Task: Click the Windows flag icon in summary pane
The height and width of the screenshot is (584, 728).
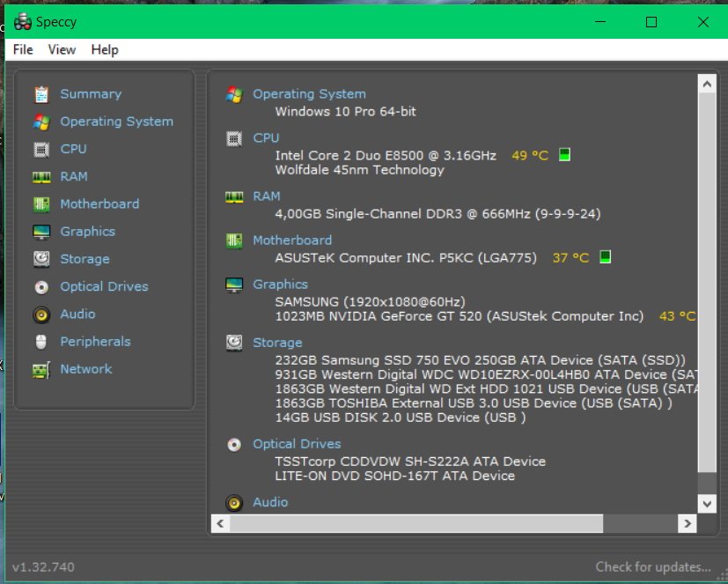Action: pyautogui.click(x=234, y=94)
